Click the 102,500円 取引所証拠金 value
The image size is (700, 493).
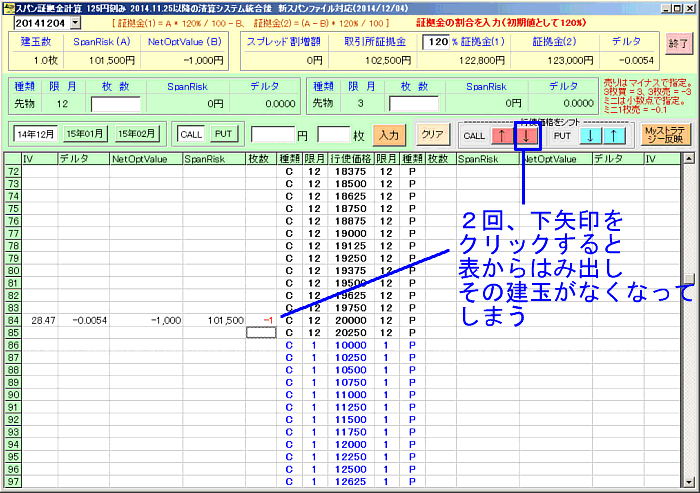click(x=388, y=60)
